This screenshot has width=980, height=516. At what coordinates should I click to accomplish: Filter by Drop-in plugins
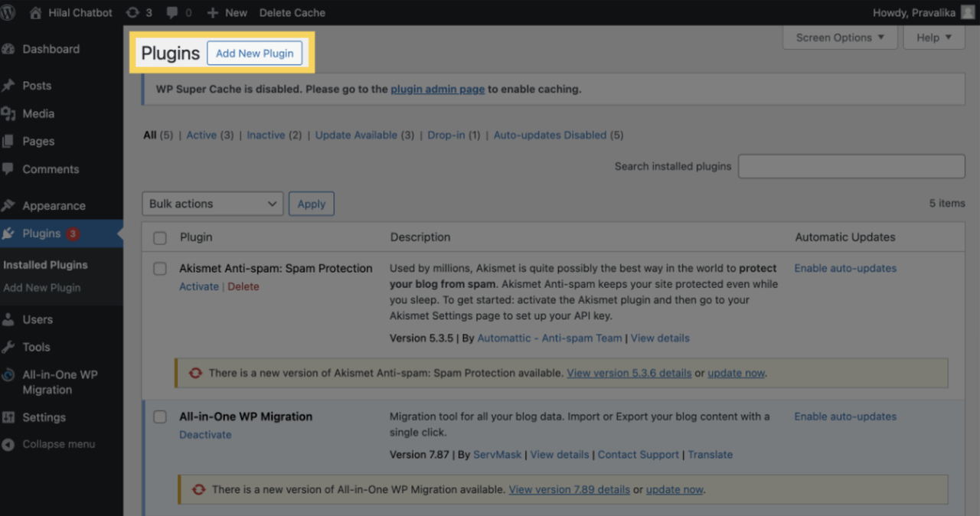click(x=446, y=135)
